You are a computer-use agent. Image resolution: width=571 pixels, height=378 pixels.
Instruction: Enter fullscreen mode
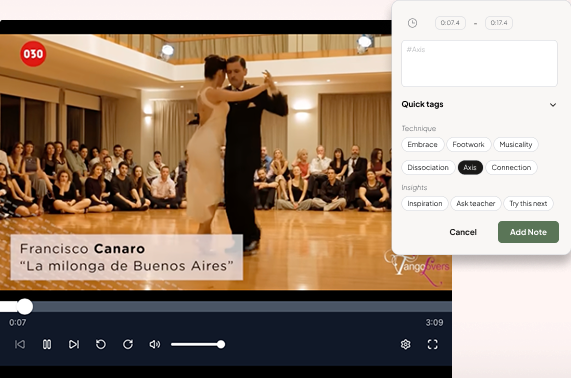pyautogui.click(x=433, y=344)
